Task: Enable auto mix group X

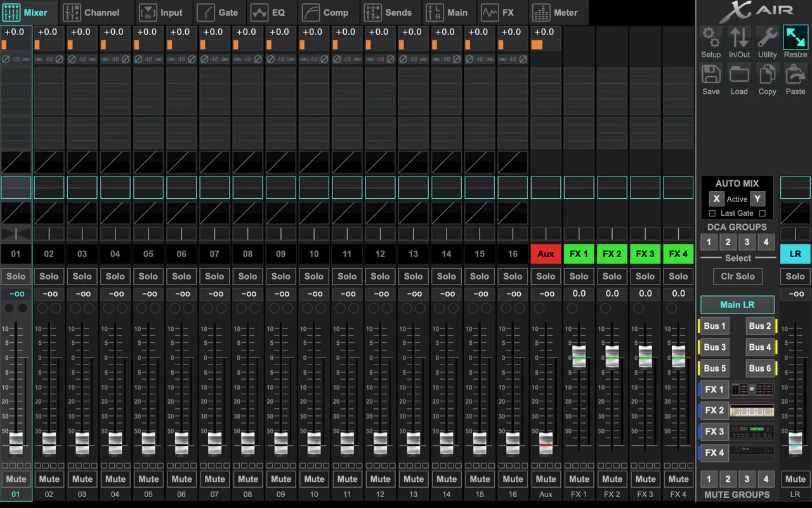Action: click(716, 199)
